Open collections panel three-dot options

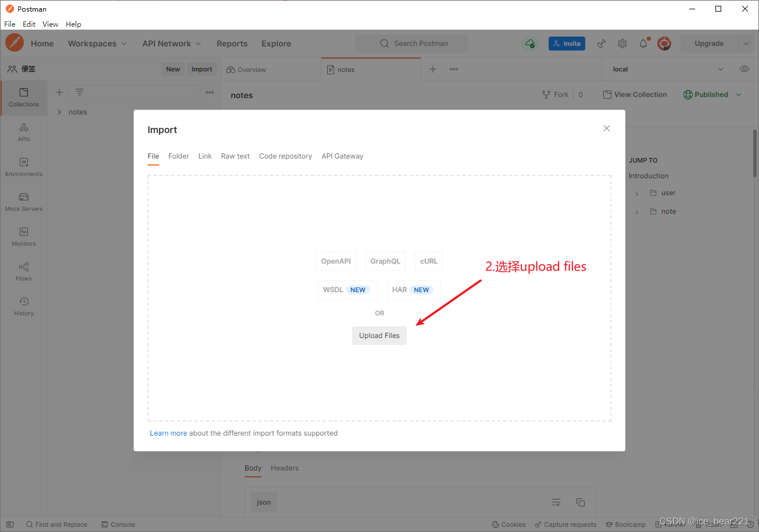[210, 92]
